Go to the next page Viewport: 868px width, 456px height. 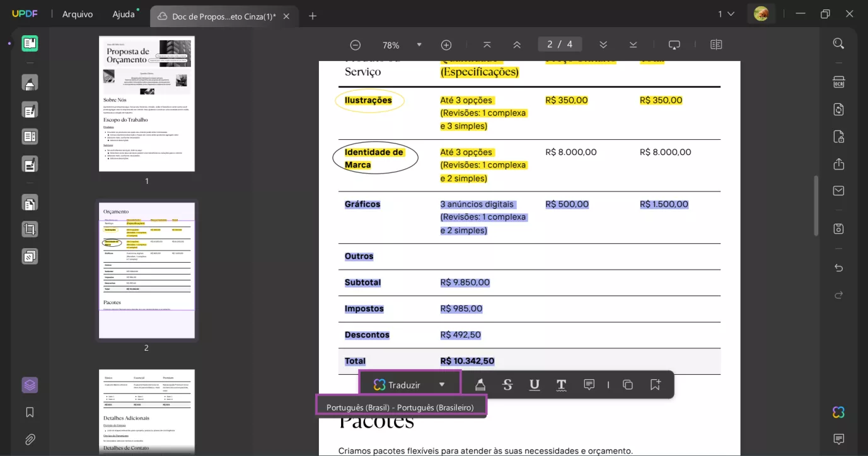(603, 45)
